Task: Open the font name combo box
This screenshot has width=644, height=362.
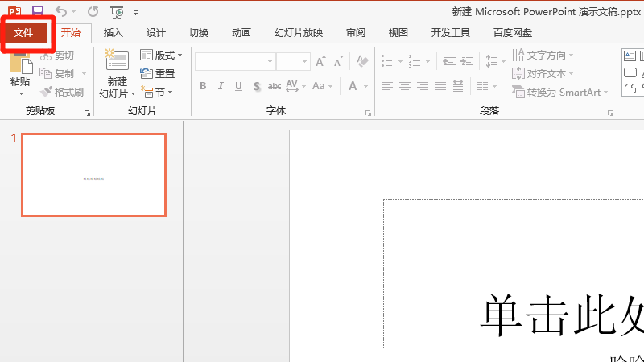Action: pyautogui.click(x=235, y=62)
